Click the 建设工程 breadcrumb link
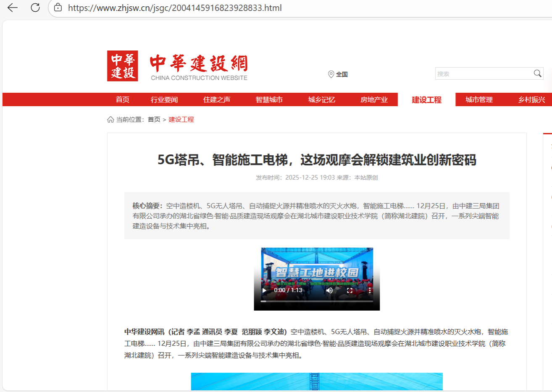Viewport: 552px width, 392px height. 181,120
